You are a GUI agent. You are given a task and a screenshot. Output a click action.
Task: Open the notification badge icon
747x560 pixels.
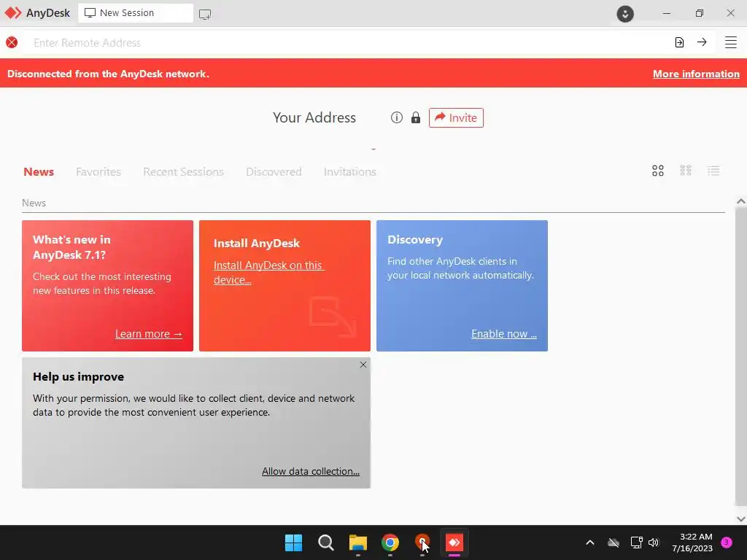(x=727, y=542)
